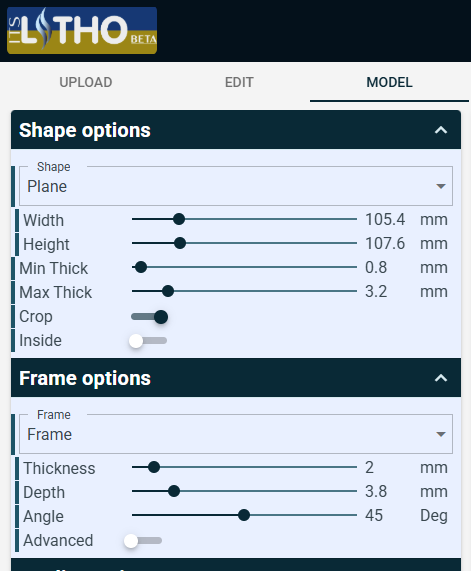Viewport: 471px width, 571px height.
Task: Collapse the Shape options panel chevron
Action: click(441, 130)
